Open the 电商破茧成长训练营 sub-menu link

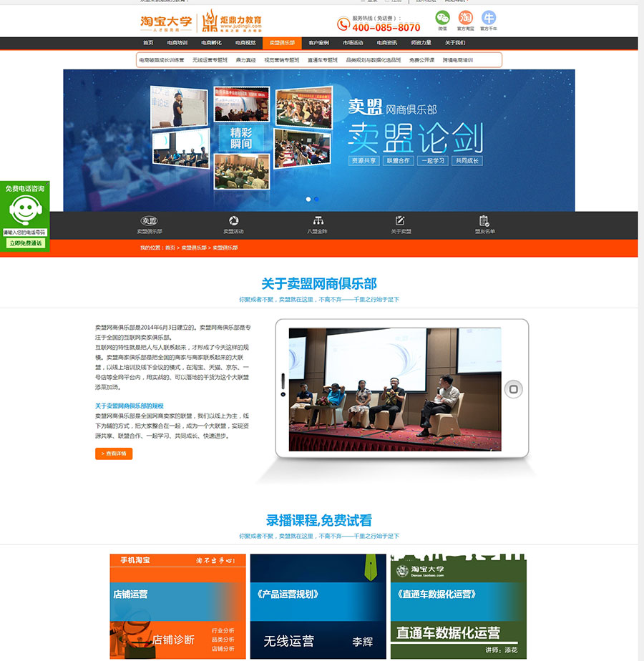click(x=162, y=60)
